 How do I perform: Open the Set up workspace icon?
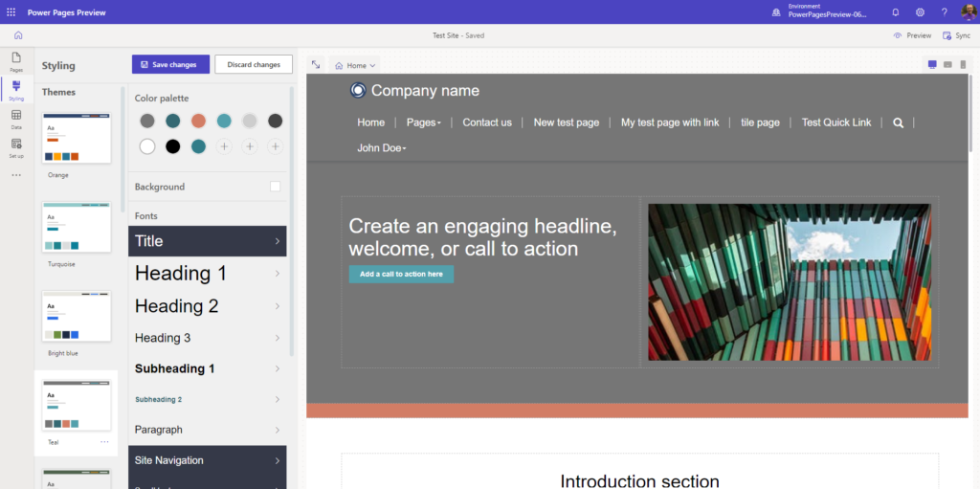[16, 147]
